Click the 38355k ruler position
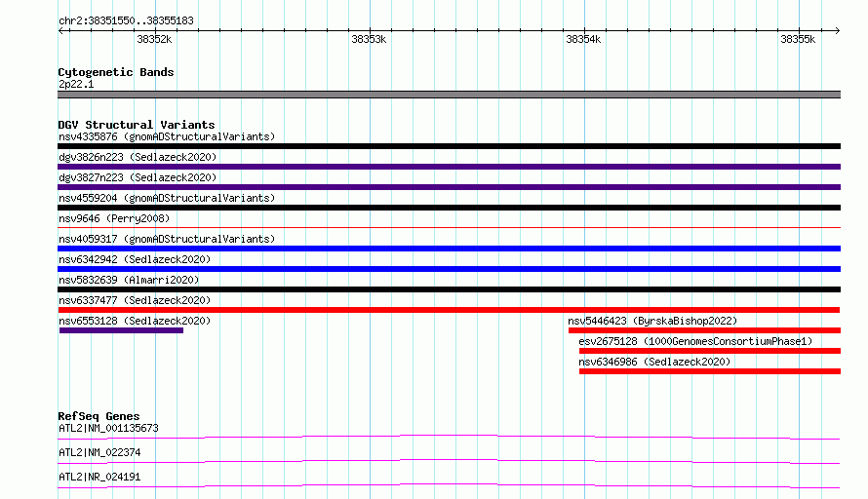 pos(798,39)
